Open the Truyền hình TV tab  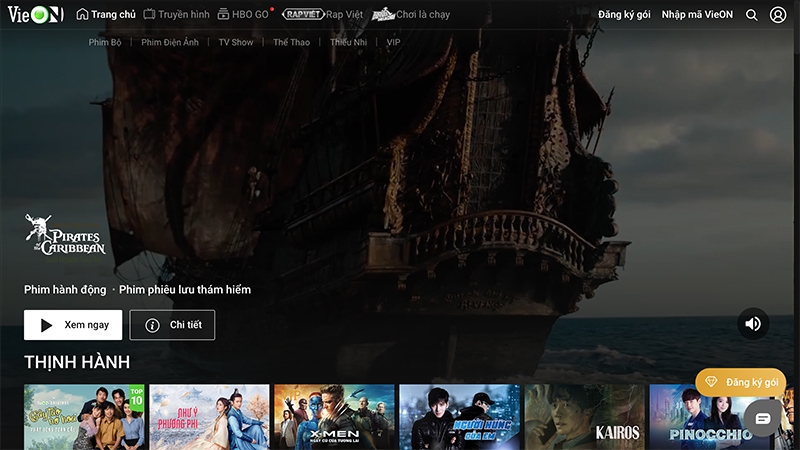pyautogui.click(x=176, y=15)
